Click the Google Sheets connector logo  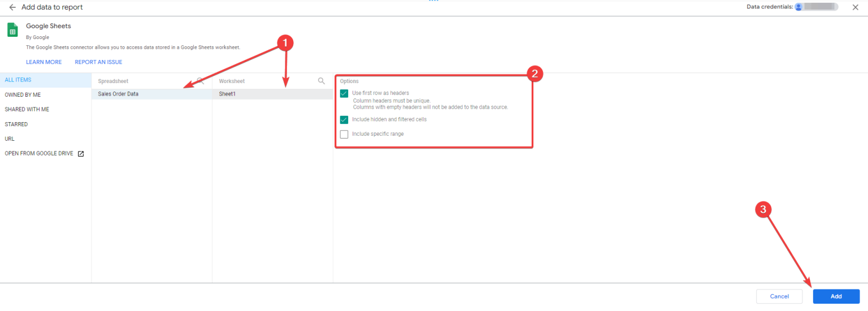12,31
